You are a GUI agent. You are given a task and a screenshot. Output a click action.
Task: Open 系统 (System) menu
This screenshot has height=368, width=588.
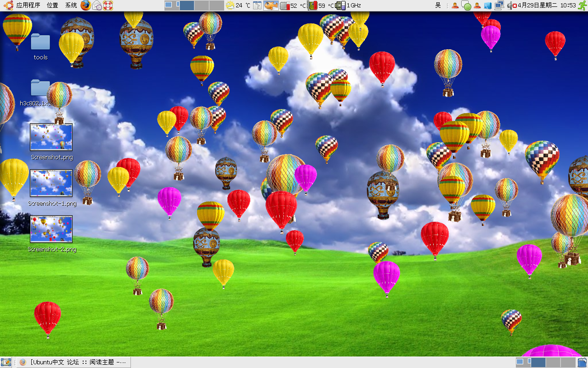[x=71, y=6]
